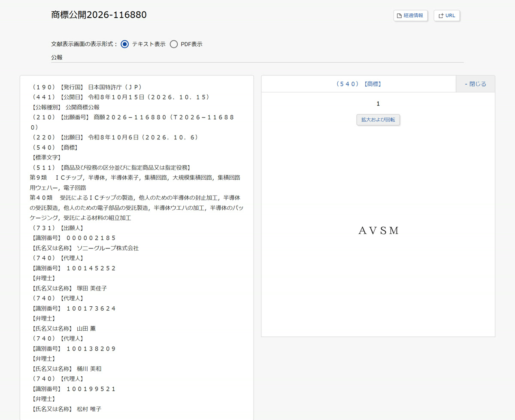Click attorney name 松村 唯子

pyautogui.click(x=89, y=409)
